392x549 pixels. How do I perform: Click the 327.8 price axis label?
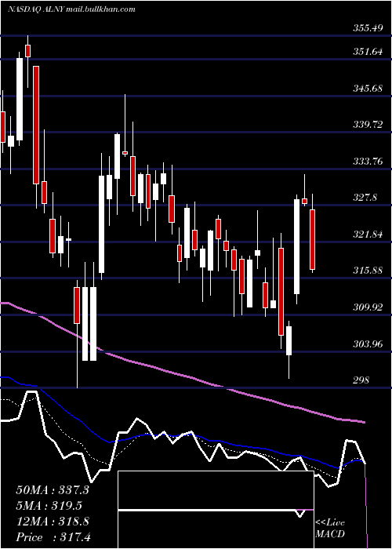pyautogui.click(x=365, y=198)
